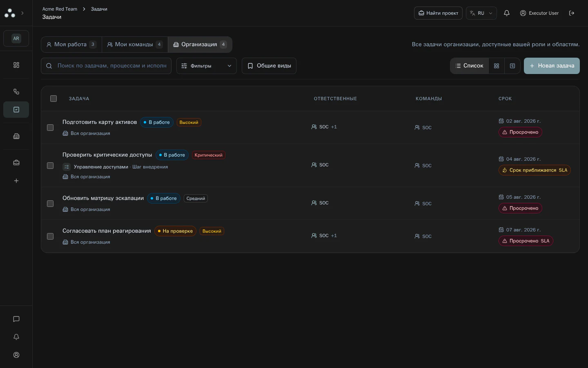The height and width of the screenshot is (368, 588).
Task: Check the Проверить критические доступы row checkbox
Action: pos(50,166)
